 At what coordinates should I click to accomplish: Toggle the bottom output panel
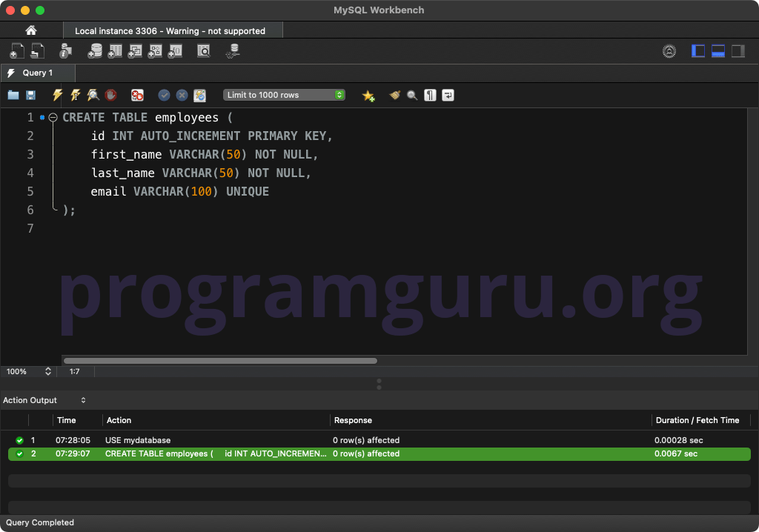717,51
